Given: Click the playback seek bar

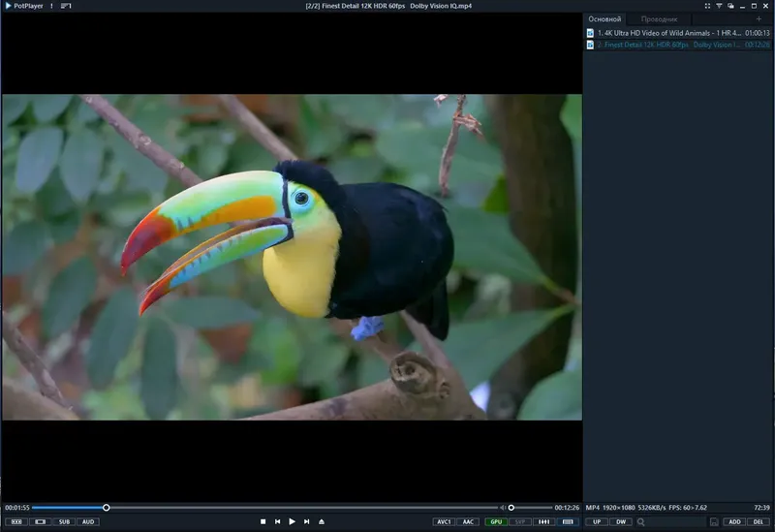Looking at the screenshot, I should coord(264,507).
